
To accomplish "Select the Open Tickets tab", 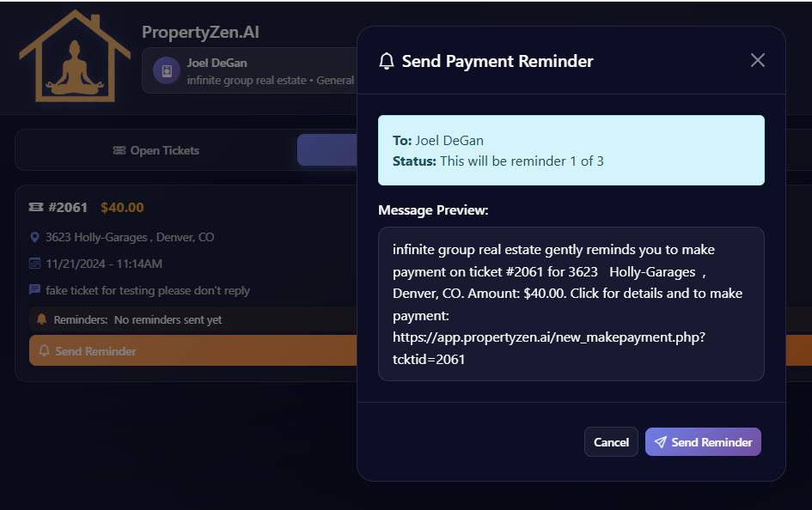I will [x=155, y=150].
